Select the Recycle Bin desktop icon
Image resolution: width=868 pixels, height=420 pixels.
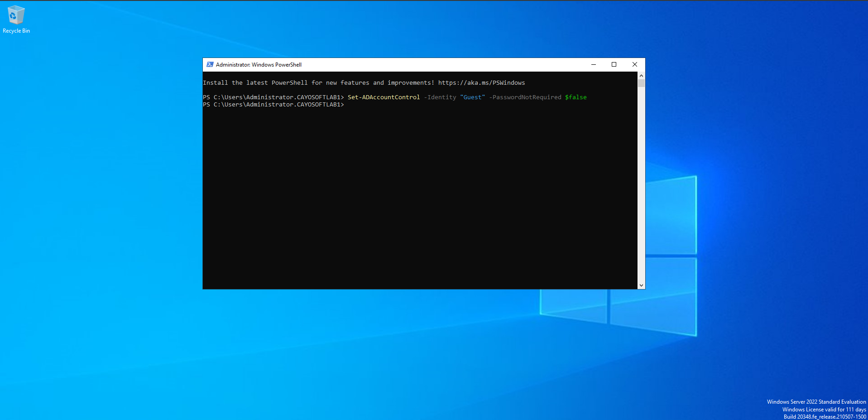pos(16,15)
